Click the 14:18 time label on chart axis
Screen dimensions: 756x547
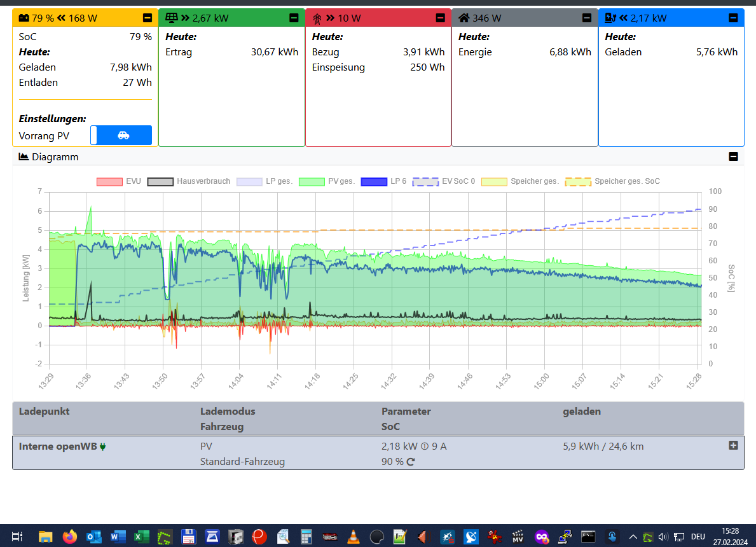[x=312, y=382]
